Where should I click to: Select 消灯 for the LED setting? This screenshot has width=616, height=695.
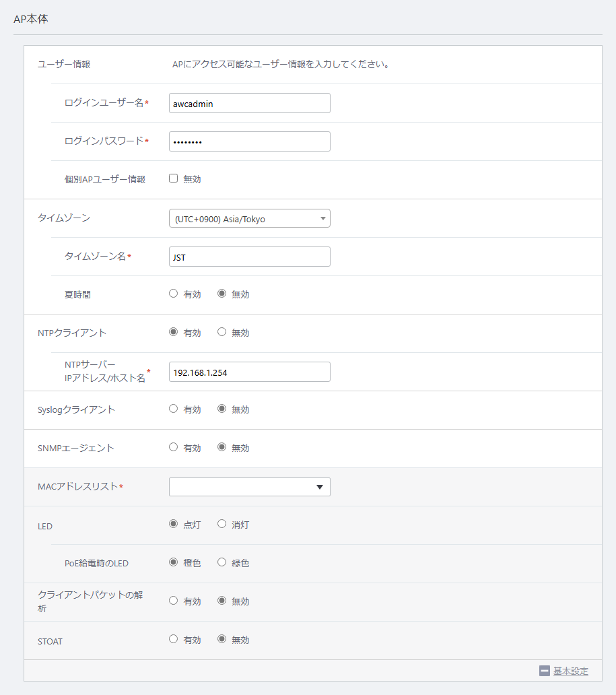point(221,524)
